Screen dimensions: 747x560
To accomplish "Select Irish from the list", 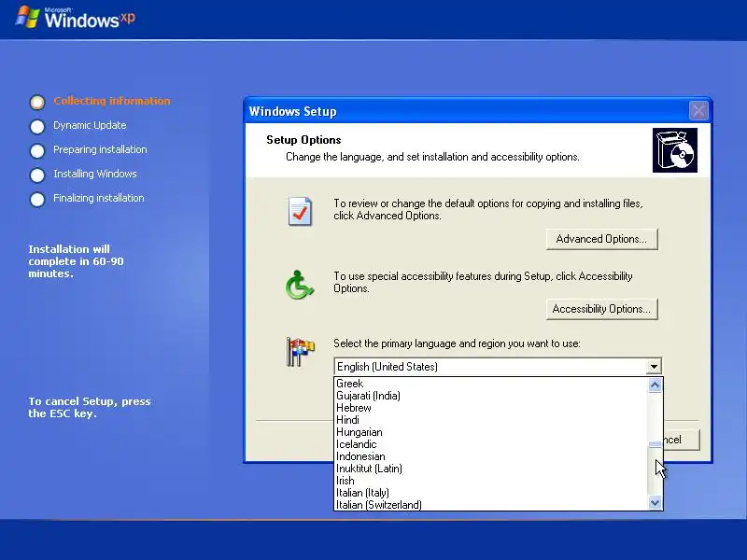I will (491, 481).
